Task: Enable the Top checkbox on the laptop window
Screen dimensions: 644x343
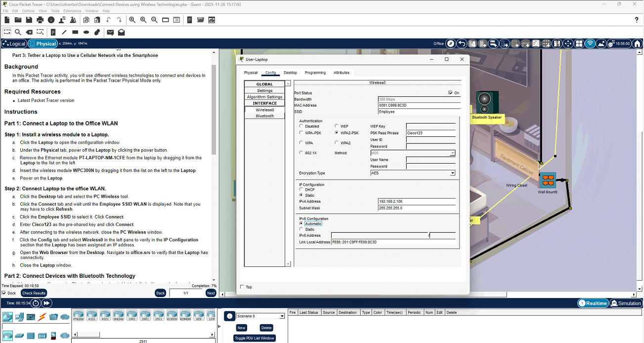Action: pos(242,287)
